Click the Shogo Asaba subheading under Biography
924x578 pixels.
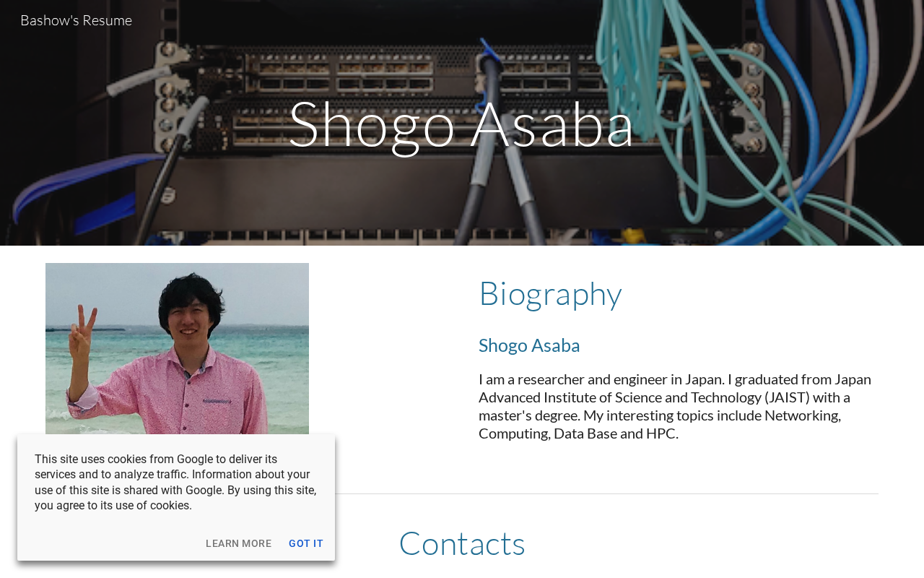529,345
